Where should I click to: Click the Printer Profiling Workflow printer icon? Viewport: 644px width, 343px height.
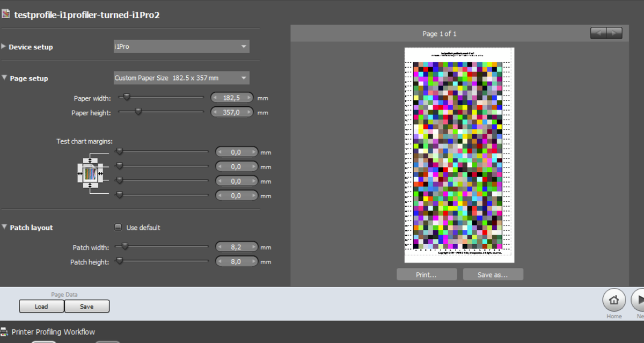(4, 332)
